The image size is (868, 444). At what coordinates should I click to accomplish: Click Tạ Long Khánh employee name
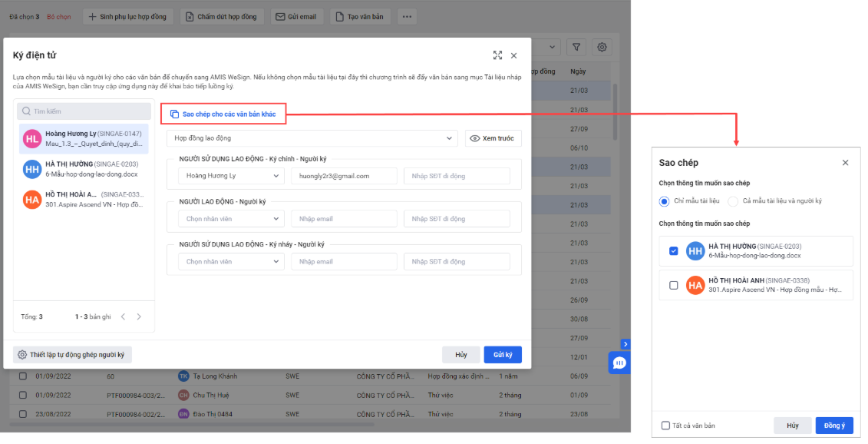click(x=215, y=376)
